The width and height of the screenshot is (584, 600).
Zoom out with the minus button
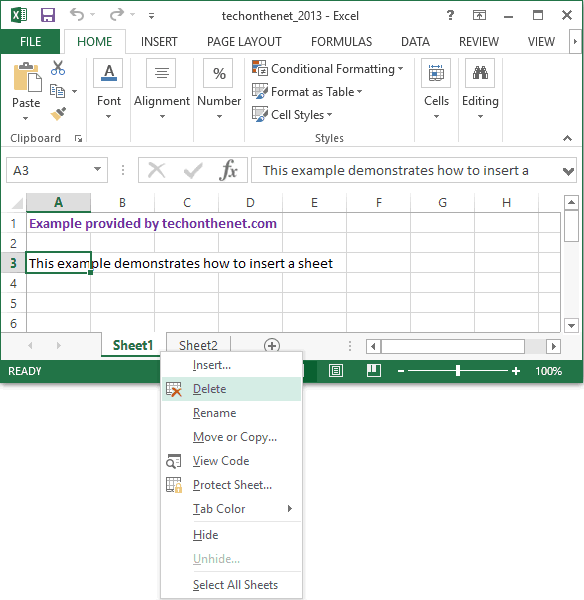[401, 371]
